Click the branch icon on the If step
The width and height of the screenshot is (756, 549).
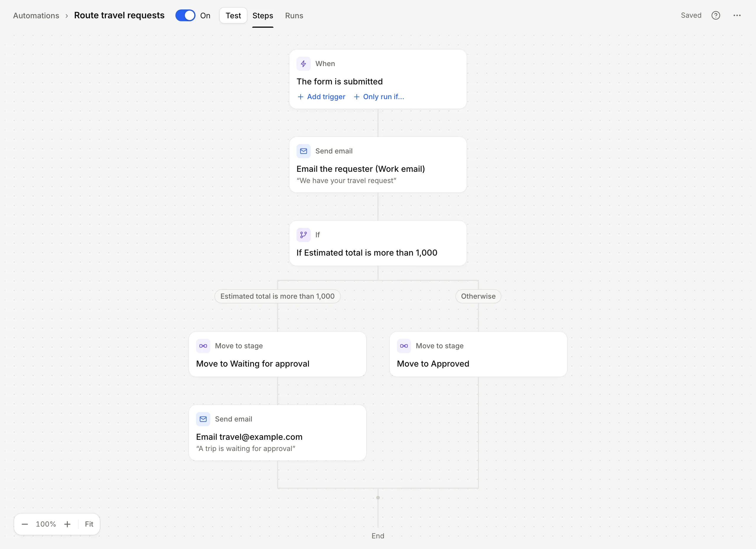pos(303,235)
